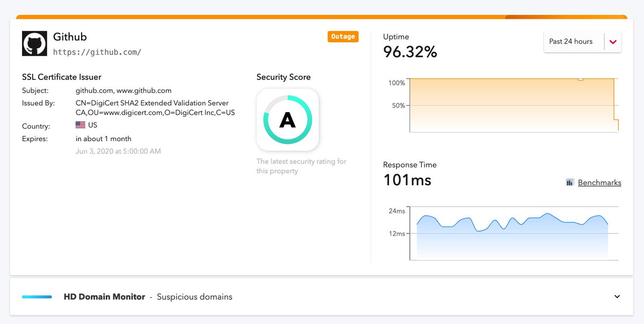This screenshot has height=324, width=644.
Task: Click the Jun 3, 2020 expiry date
Action: (119, 151)
